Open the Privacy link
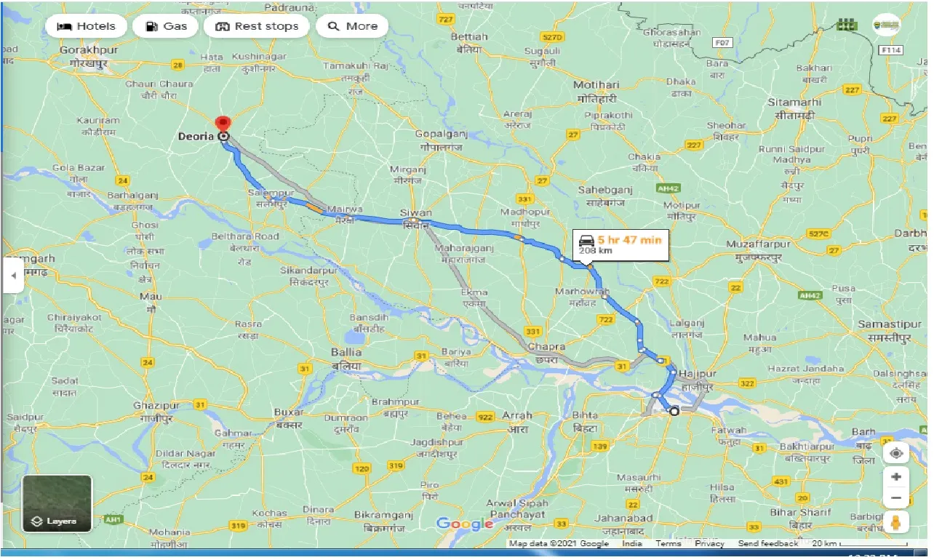934x560 pixels. 709,543
